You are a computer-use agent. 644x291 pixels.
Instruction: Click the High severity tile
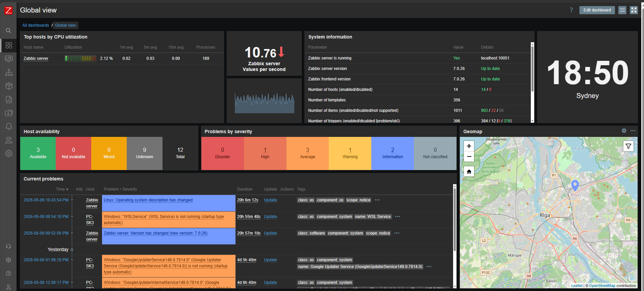[265, 153]
